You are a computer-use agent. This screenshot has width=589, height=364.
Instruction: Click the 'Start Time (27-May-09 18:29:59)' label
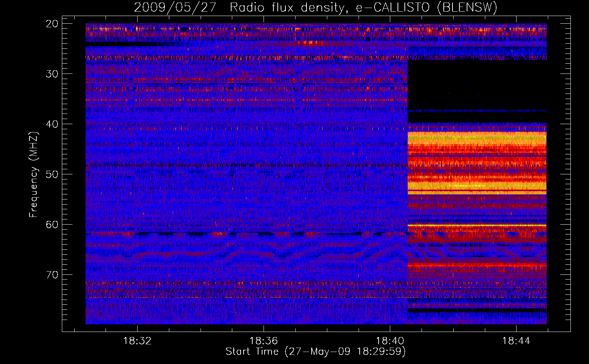tap(315, 352)
